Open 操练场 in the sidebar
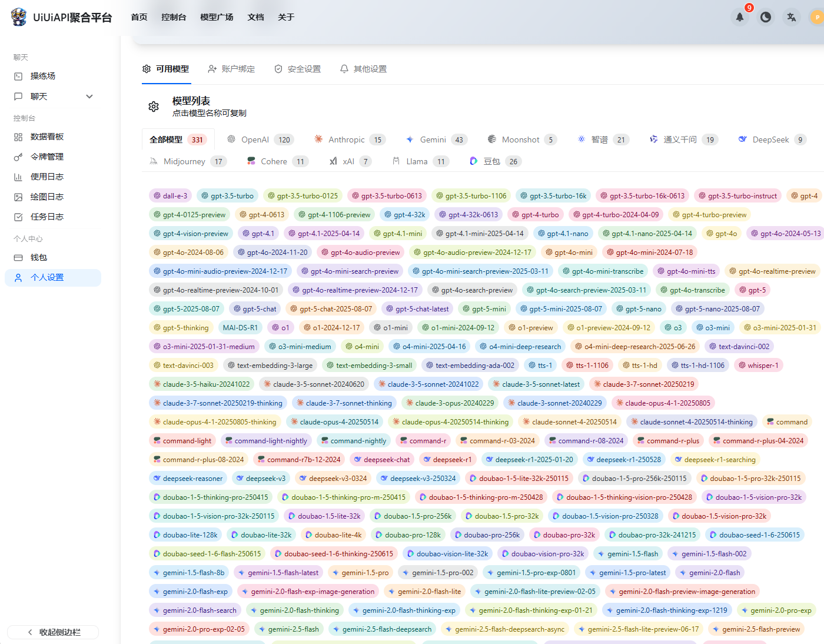This screenshot has height=644, width=824. click(x=53, y=76)
